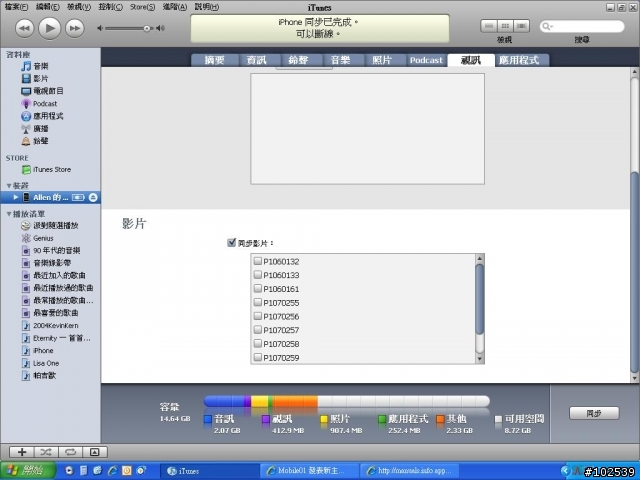Image resolution: width=640 pixels, height=480 pixels.
Task: Switch to Cover Flow view button
Action: [x=521, y=26]
